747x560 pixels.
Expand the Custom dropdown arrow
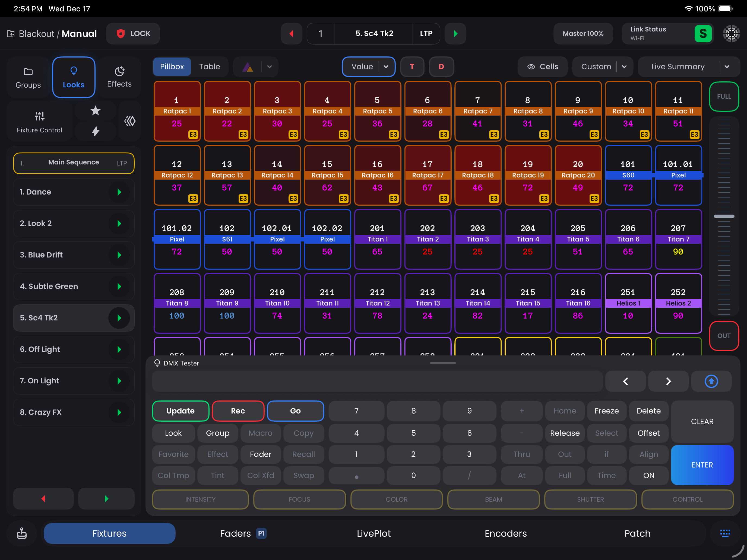pyautogui.click(x=624, y=66)
